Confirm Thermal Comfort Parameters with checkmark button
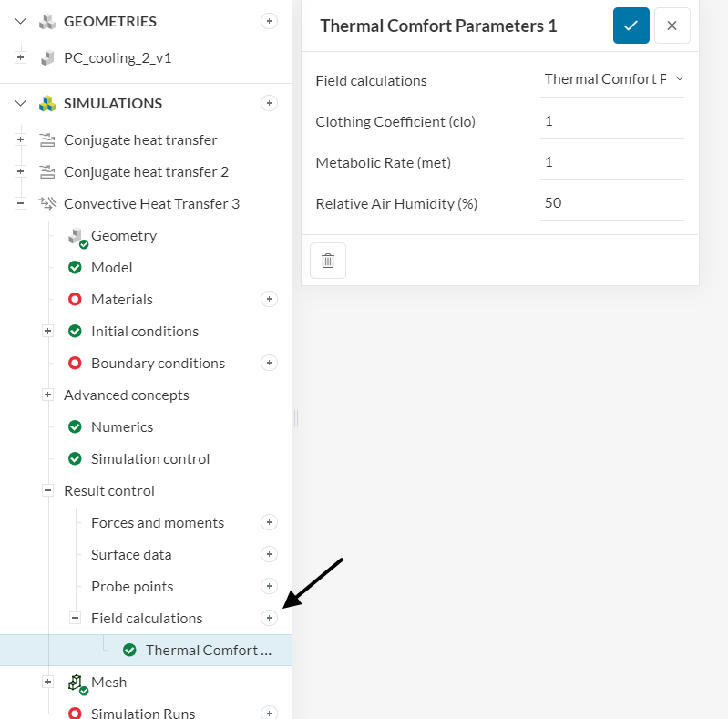The height and width of the screenshot is (719, 728). point(631,26)
